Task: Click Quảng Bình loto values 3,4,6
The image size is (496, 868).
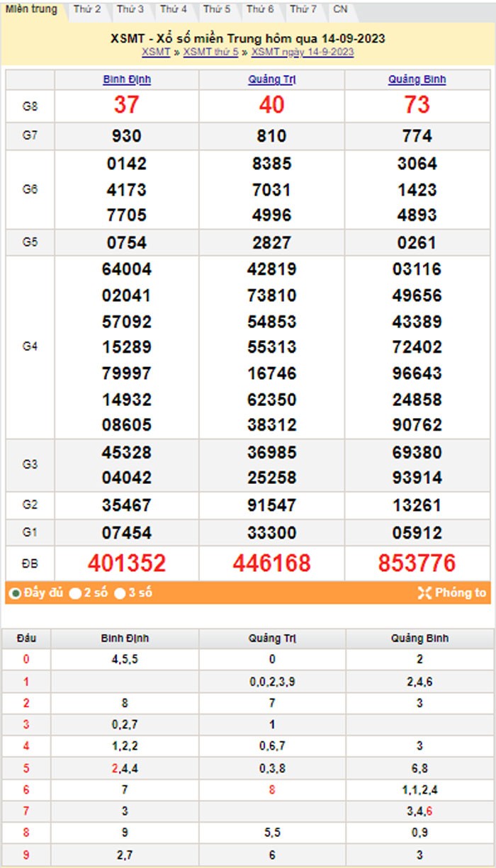Action: point(419,811)
